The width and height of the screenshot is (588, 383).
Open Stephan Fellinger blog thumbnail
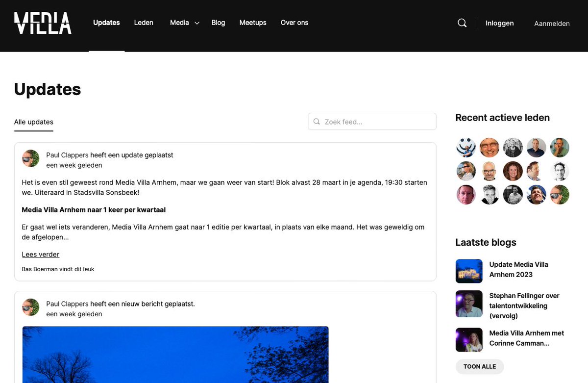(469, 304)
